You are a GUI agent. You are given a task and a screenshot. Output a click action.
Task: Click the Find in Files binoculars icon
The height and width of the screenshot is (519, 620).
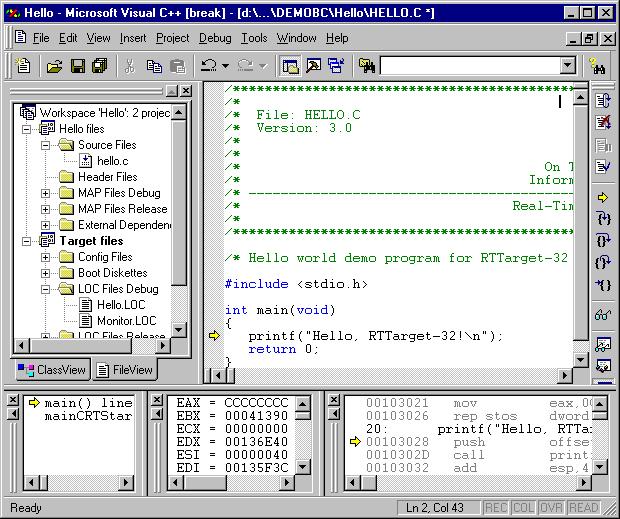[x=367, y=66]
